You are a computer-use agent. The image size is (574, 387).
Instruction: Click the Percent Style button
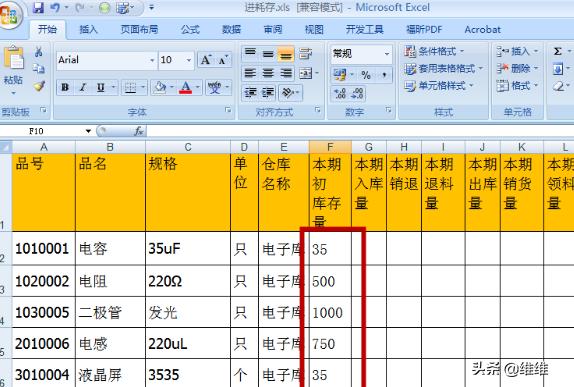pos(366,75)
